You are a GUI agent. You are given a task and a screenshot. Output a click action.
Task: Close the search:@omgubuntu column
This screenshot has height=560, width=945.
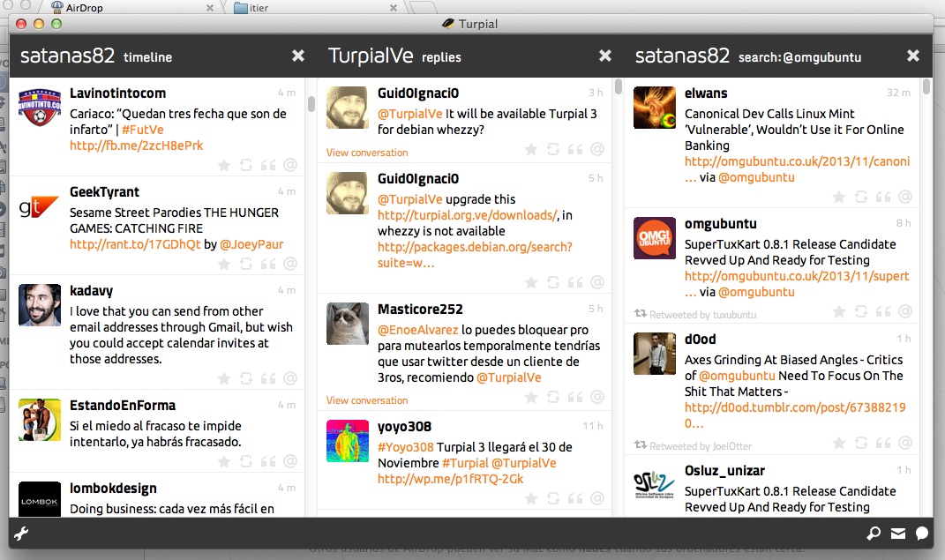pyautogui.click(x=913, y=56)
